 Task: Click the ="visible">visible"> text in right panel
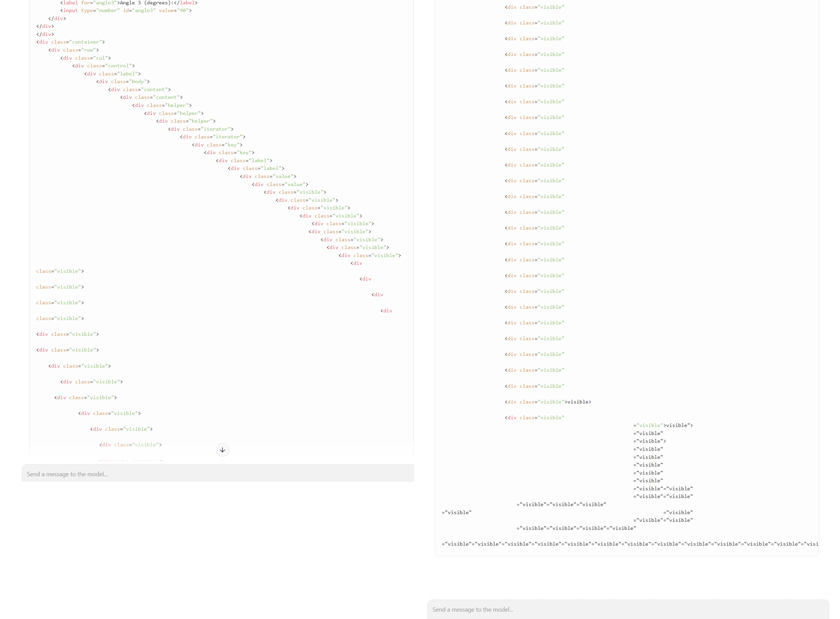coord(662,425)
